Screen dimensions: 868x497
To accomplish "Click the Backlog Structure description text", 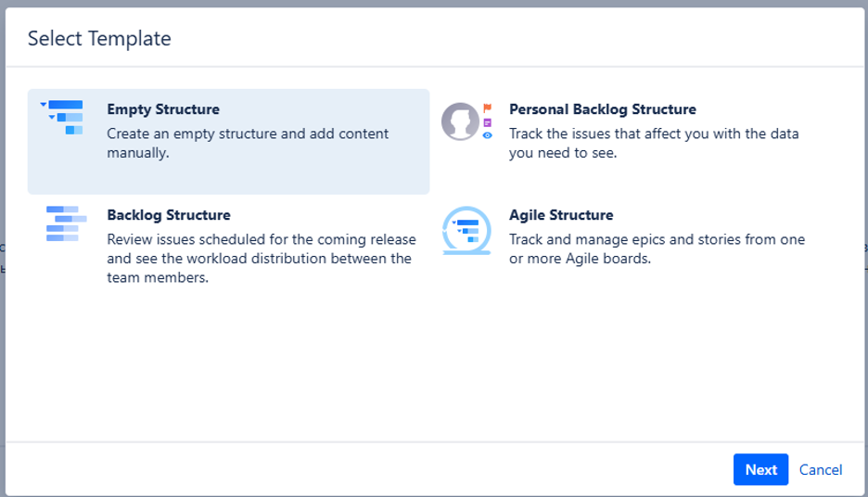I will (x=261, y=259).
